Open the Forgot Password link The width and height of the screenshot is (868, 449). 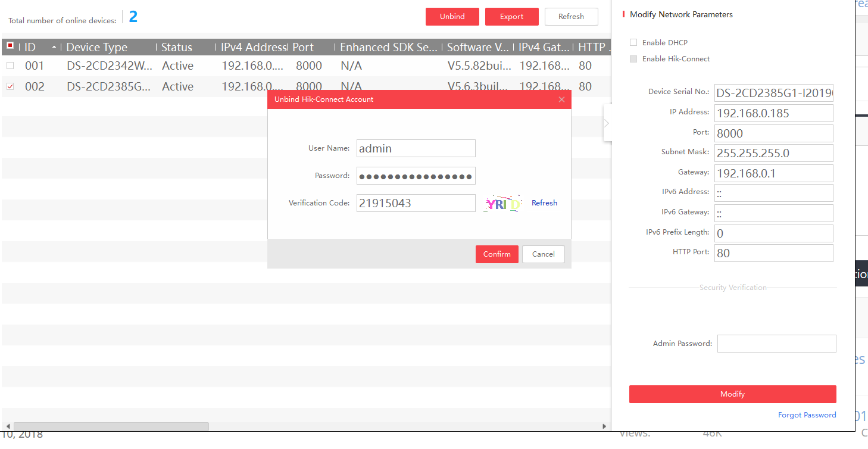[x=807, y=415]
